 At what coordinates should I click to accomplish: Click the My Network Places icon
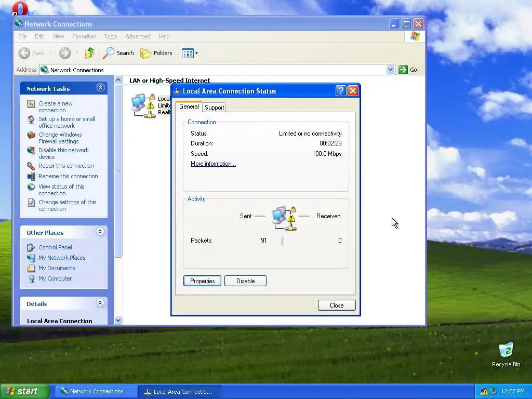click(x=31, y=258)
